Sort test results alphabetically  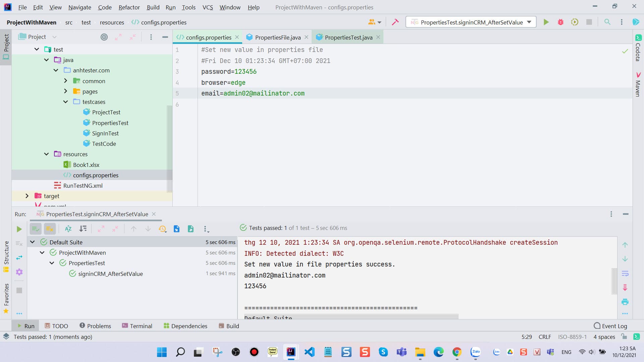[68, 229]
